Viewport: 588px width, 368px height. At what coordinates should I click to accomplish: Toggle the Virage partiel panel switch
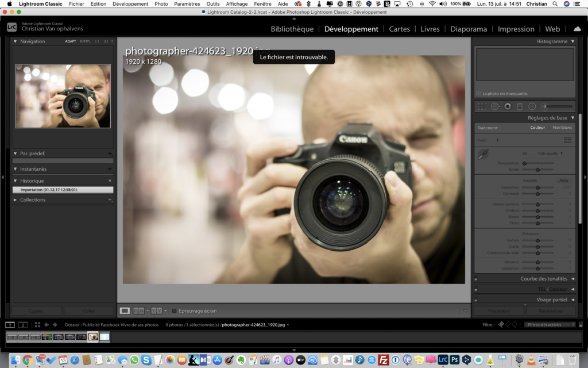pyautogui.click(x=476, y=300)
